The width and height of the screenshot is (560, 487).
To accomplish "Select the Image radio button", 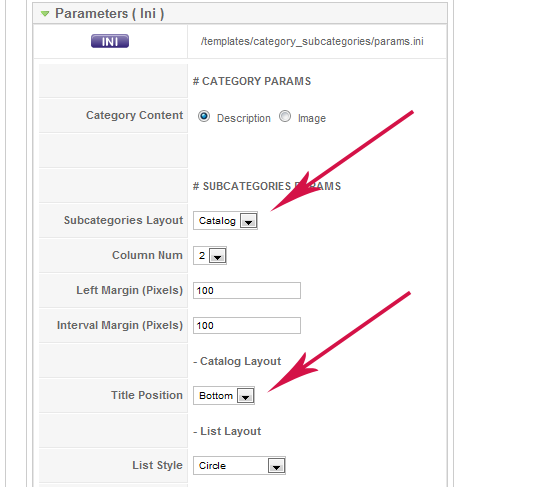I will tap(285, 116).
